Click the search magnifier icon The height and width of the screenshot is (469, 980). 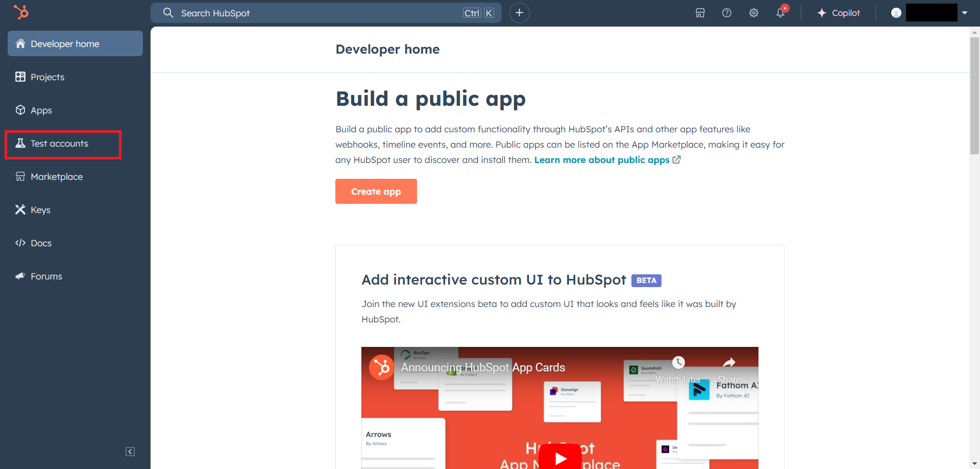pos(168,13)
